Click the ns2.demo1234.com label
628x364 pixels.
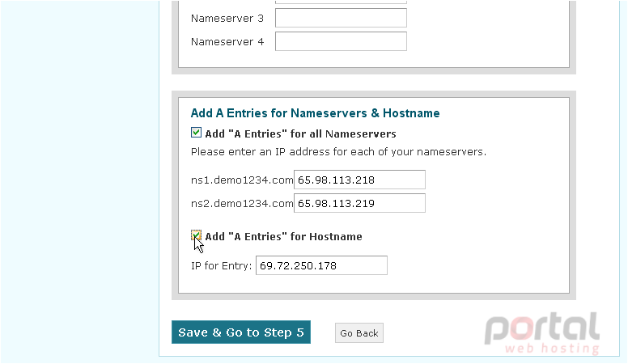point(242,204)
